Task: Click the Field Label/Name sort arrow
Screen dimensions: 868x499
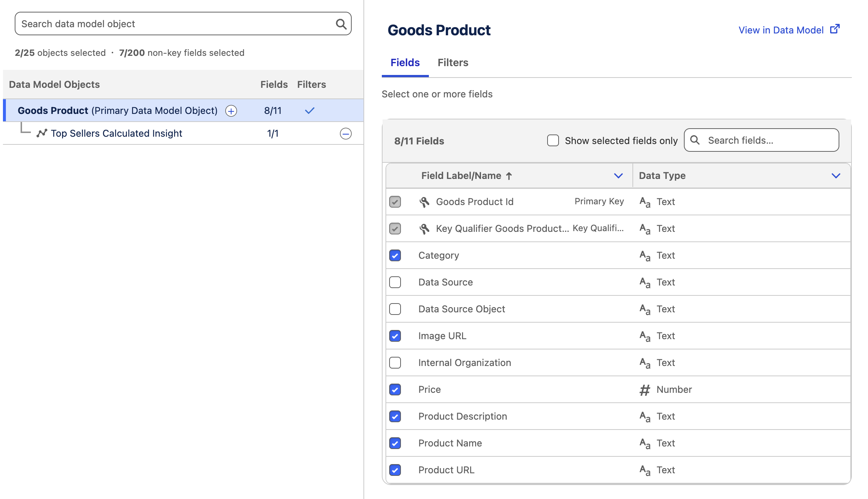Action: [x=509, y=176]
